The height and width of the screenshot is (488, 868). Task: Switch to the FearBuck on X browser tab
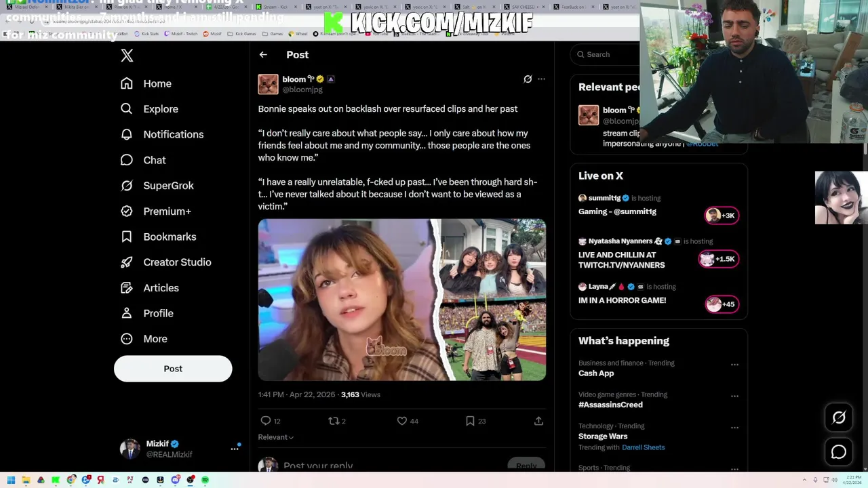click(575, 7)
